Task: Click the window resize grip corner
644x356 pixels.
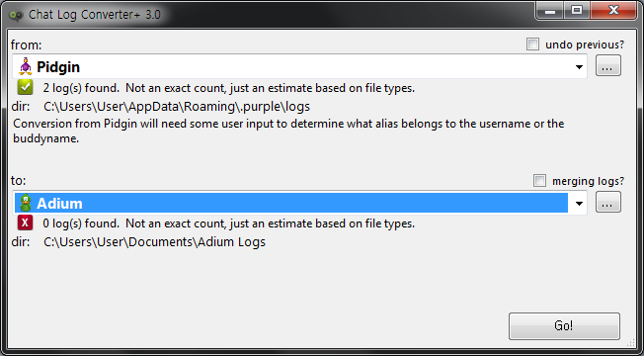Action: pos(630,342)
